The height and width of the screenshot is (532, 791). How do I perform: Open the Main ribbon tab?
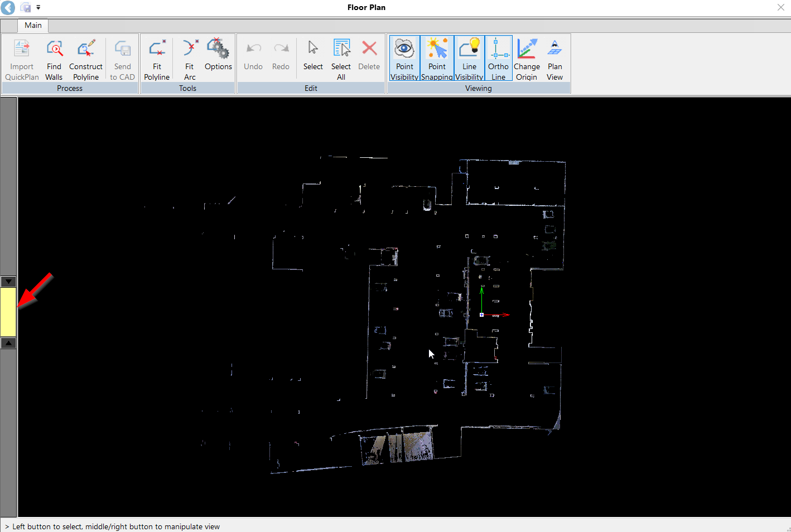(33, 26)
